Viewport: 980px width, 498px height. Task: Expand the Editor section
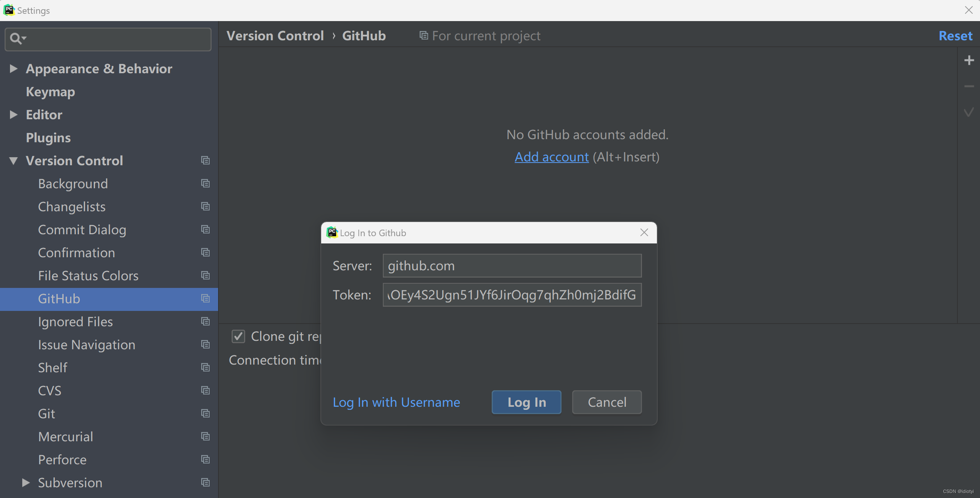[x=14, y=114]
